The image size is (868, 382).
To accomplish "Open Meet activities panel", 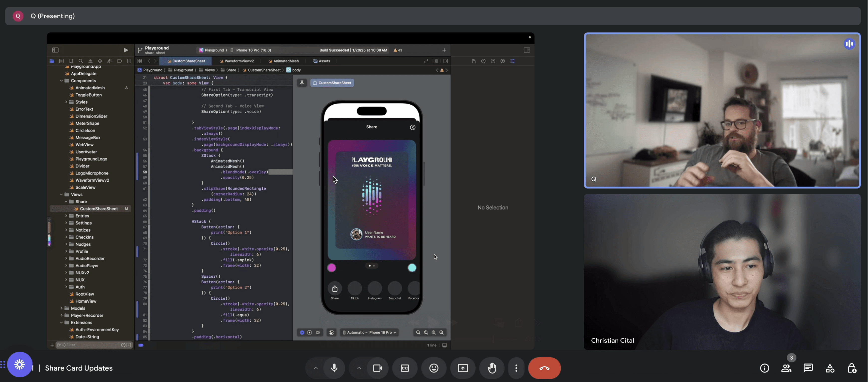I will [x=830, y=368].
